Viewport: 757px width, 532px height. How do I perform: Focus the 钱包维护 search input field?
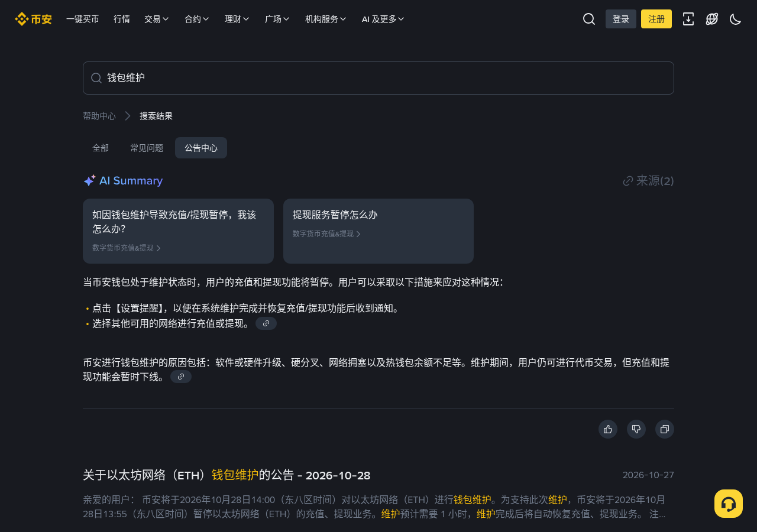click(x=378, y=78)
